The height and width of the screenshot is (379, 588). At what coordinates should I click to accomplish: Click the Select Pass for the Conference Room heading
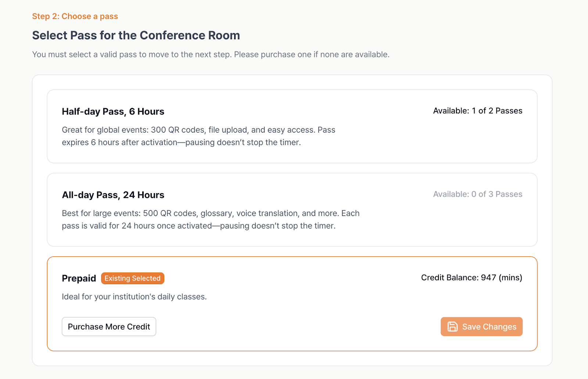(136, 36)
